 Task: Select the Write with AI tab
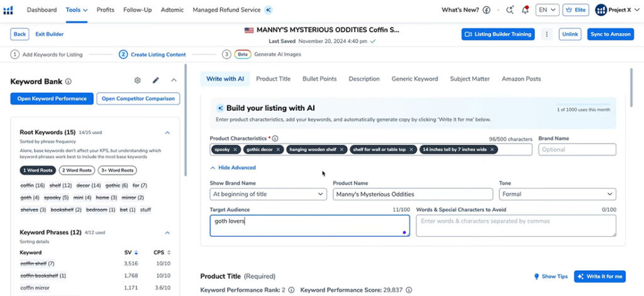(x=225, y=79)
